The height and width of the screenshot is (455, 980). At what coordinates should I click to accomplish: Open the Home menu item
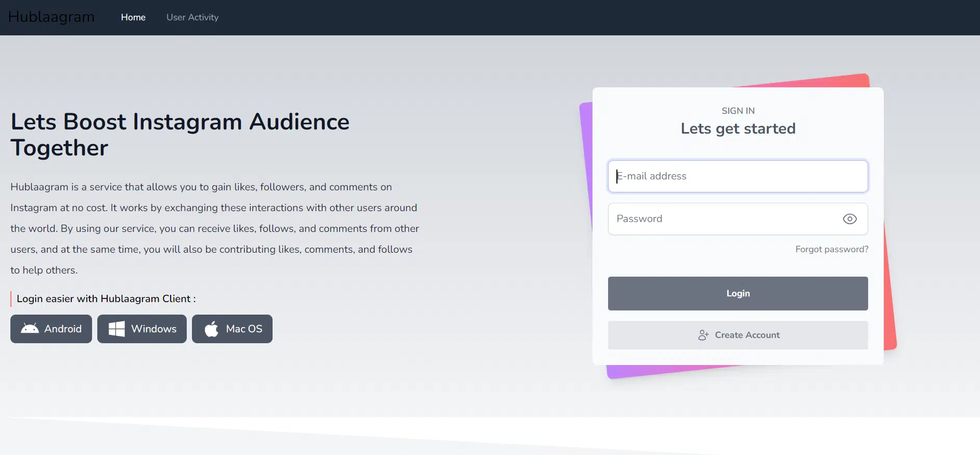133,17
